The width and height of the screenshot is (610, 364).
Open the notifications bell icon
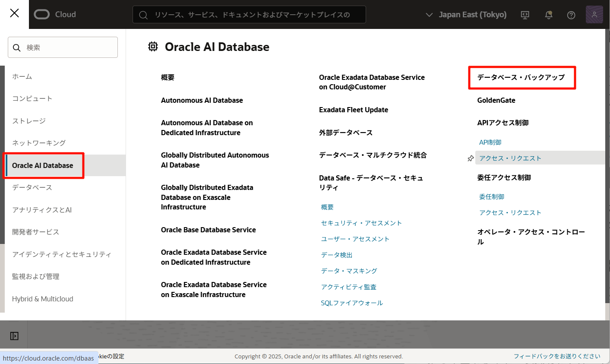[549, 15]
